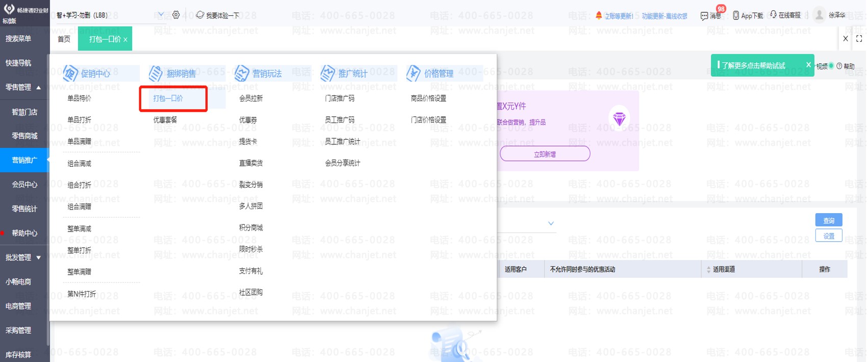
Task: Open 商品价格设置 in the menu
Action: tap(428, 98)
